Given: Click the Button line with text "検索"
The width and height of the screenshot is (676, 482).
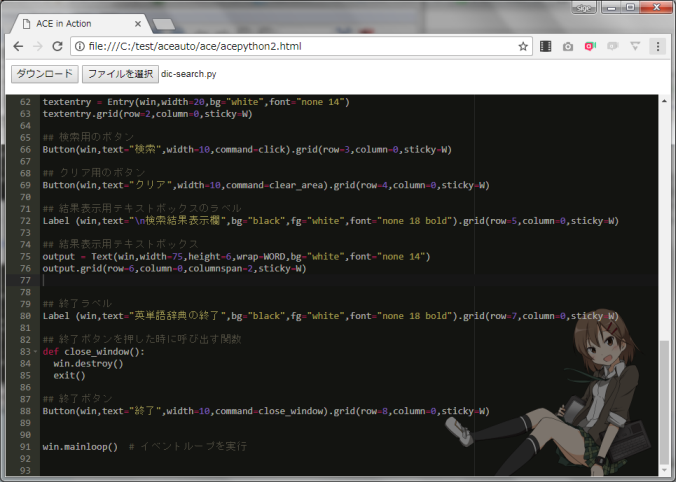Looking at the screenshot, I should [x=247, y=150].
